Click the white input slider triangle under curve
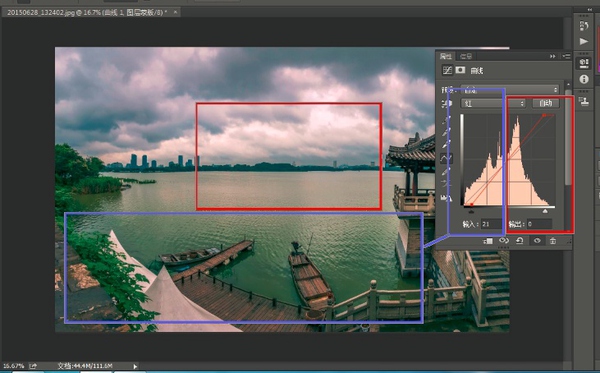Image resolution: width=600 pixels, height=373 pixels. pyautogui.click(x=545, y=211)
